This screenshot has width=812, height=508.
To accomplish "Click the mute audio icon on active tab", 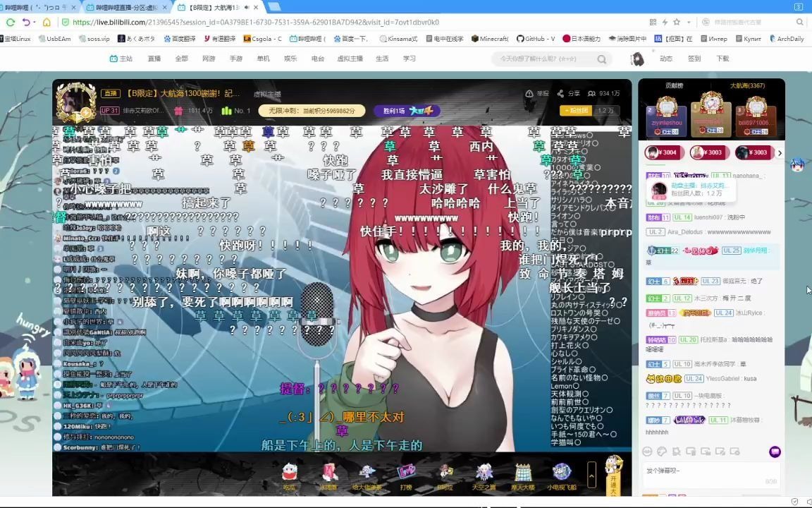I will (x=246, y=7).
